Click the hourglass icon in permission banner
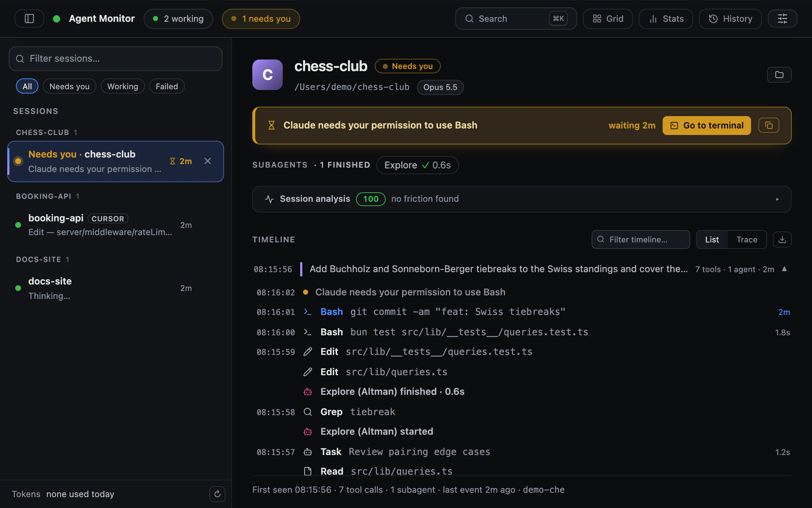Viewport: 812px width, 508px height. pos(271,125)
